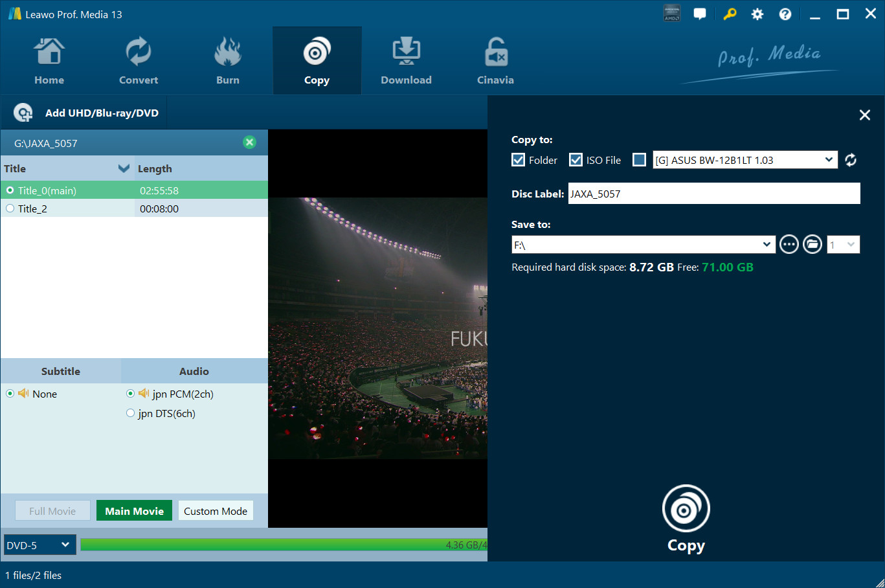Viewport: 885px width, 588px height.
Task: Choose jpn DTS(6ch) audio track
Action: coord(131,413)
